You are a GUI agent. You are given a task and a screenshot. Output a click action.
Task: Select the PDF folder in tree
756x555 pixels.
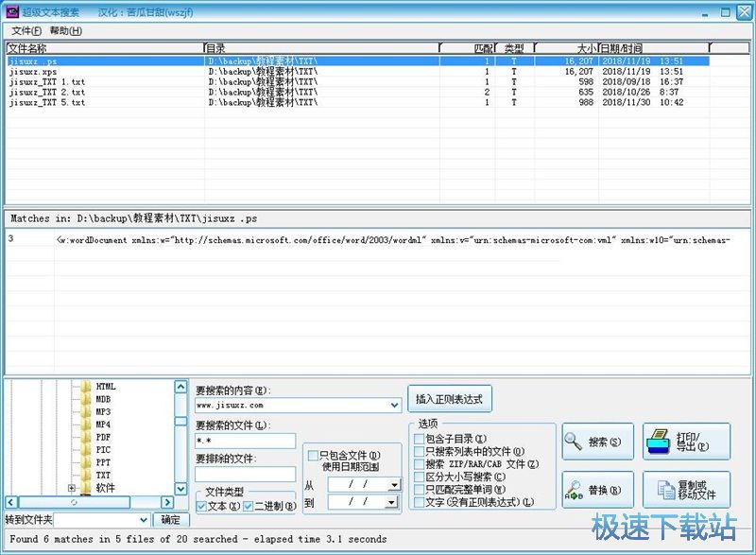[x=103, y=438]
